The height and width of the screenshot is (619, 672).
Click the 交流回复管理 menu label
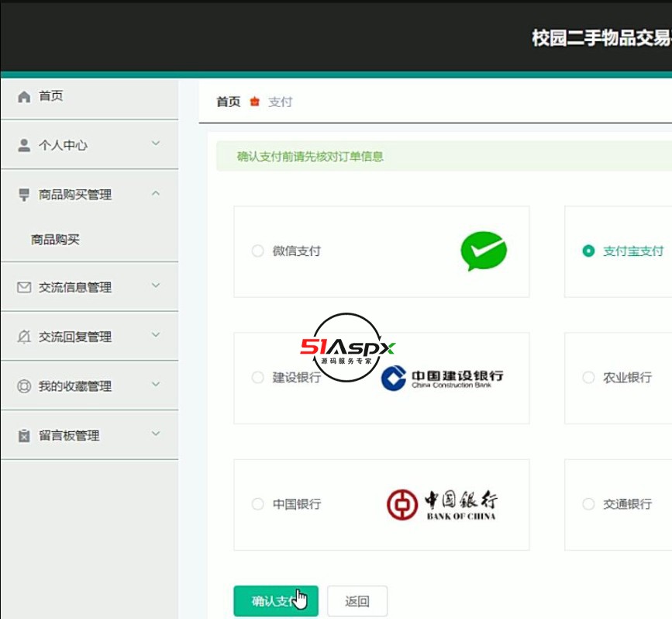[75, 337]
